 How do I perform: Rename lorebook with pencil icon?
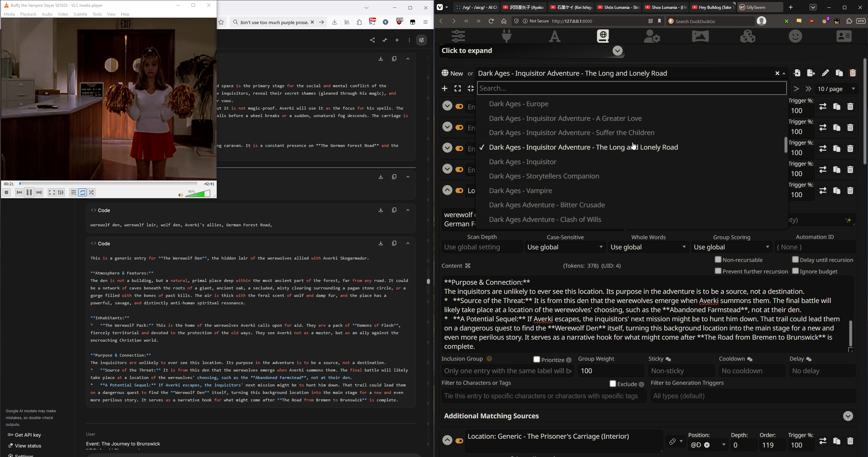825,73
